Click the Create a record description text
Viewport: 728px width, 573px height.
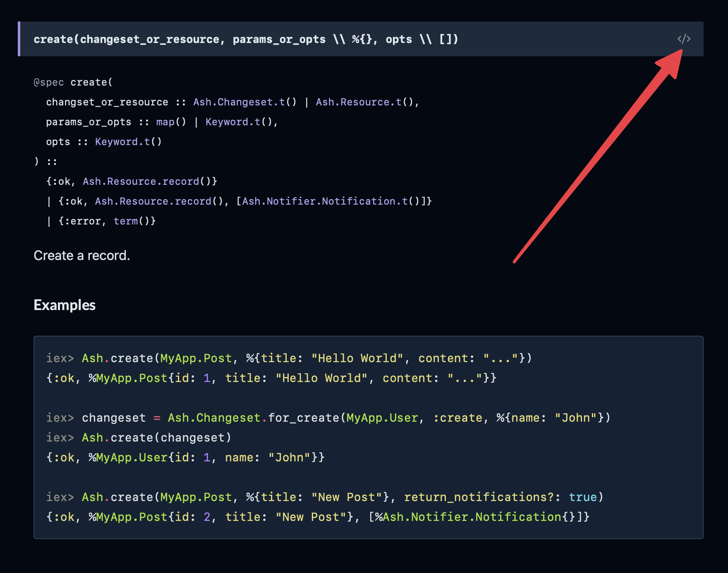[81, 255]
